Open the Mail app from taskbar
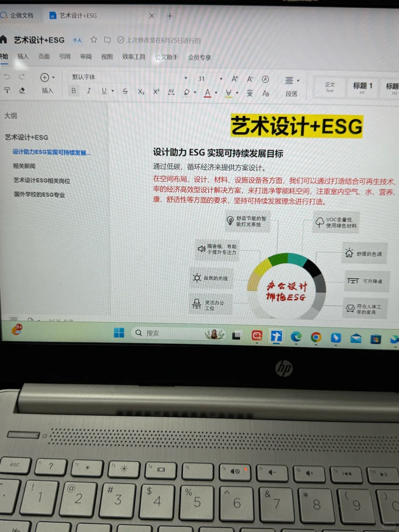 tap(356, 338)
